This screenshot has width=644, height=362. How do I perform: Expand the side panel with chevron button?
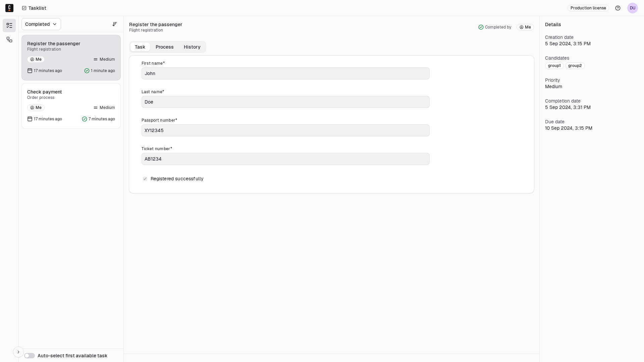(18, 352)
